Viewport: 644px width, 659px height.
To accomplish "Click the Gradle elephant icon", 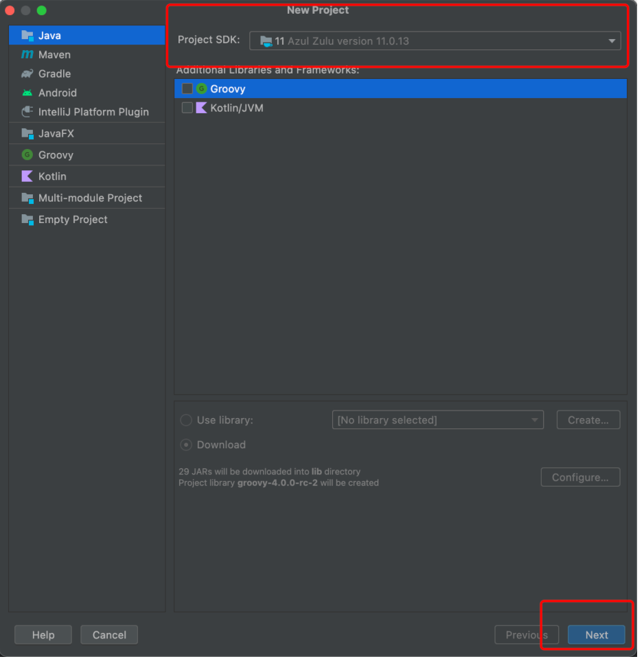I will click(x=27, y=74).
